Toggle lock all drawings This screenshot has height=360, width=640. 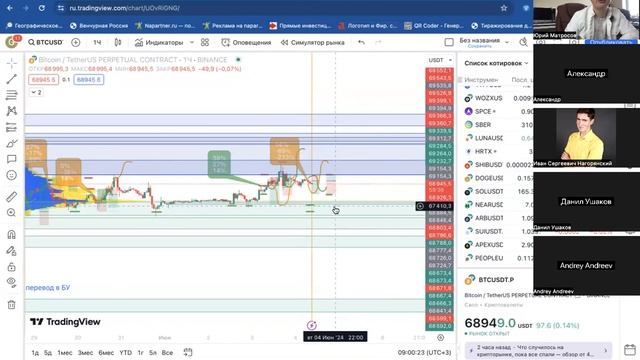click(11, 267)
